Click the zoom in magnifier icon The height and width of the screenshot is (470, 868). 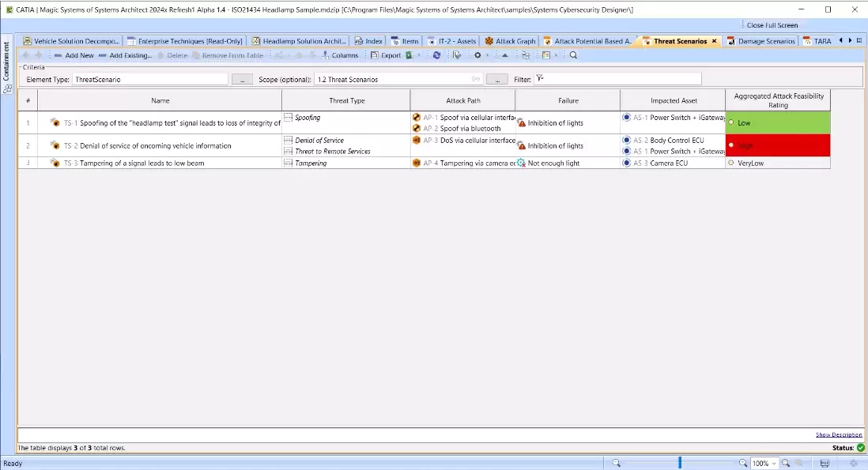(x=743, y=464)
